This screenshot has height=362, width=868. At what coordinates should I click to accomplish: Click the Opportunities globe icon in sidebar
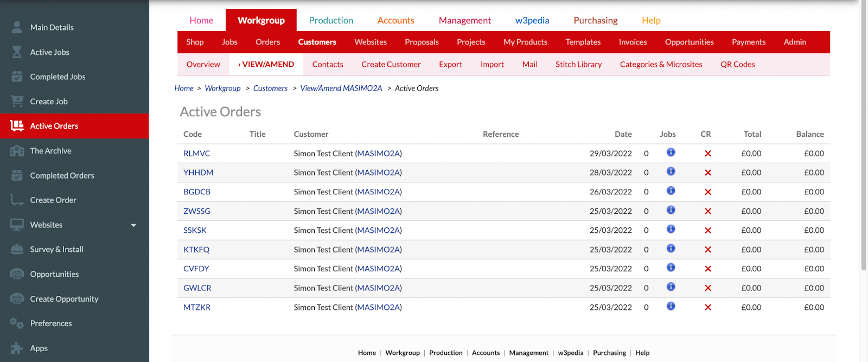tap(17, 274)
